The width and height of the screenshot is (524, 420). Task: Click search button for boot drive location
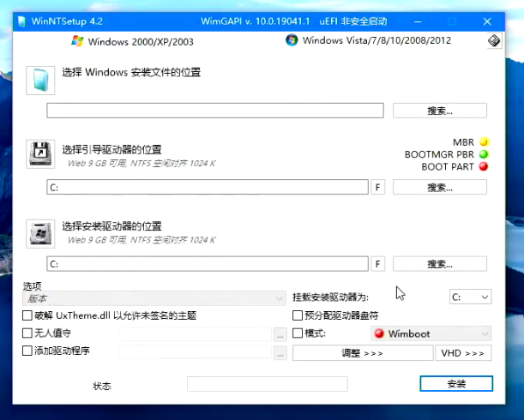tap(440, 187)
